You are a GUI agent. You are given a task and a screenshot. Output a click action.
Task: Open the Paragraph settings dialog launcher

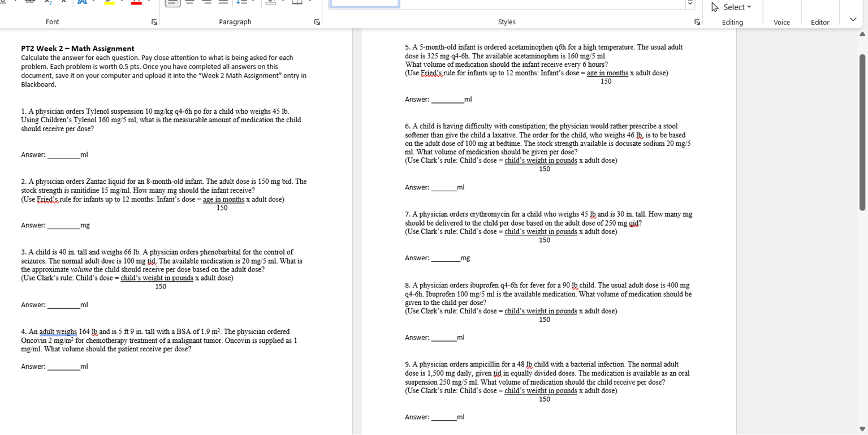click(317, 21)
